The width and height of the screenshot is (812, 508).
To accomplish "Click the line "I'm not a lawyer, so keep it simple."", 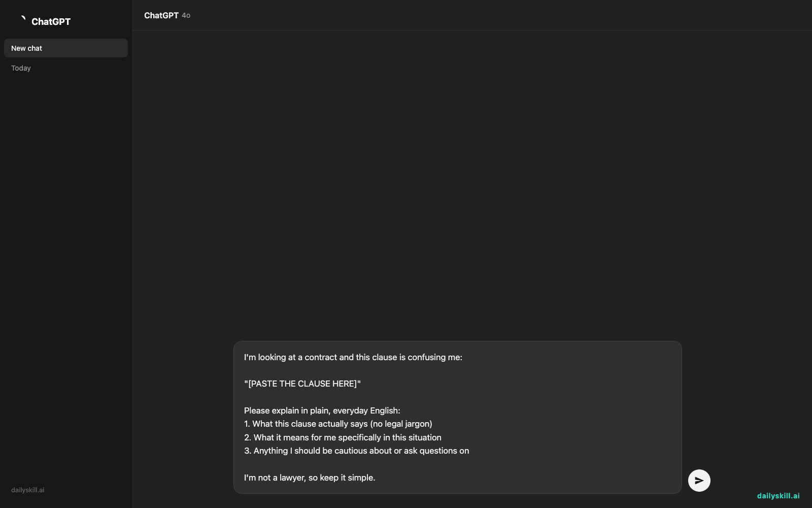I will click(310, 478).
